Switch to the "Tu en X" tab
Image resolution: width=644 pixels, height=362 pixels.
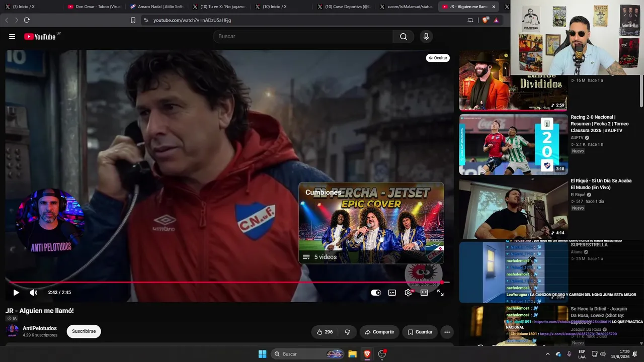pos(219,7)
